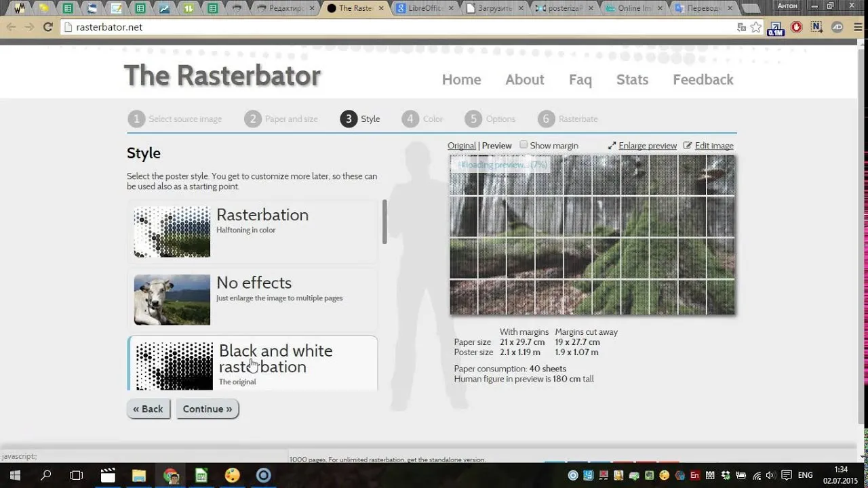The height and width of the screenshot is (488, 868).
Task: Click the red Adblock extension icon
Action: [x=797, y=27]
